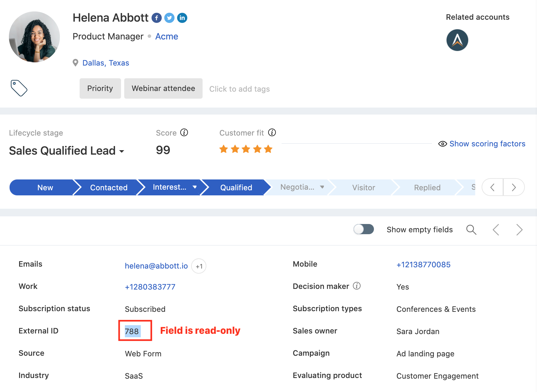Click the Decision maker info icon
Viewport: 537px width, 392px height.
(357, 286)
